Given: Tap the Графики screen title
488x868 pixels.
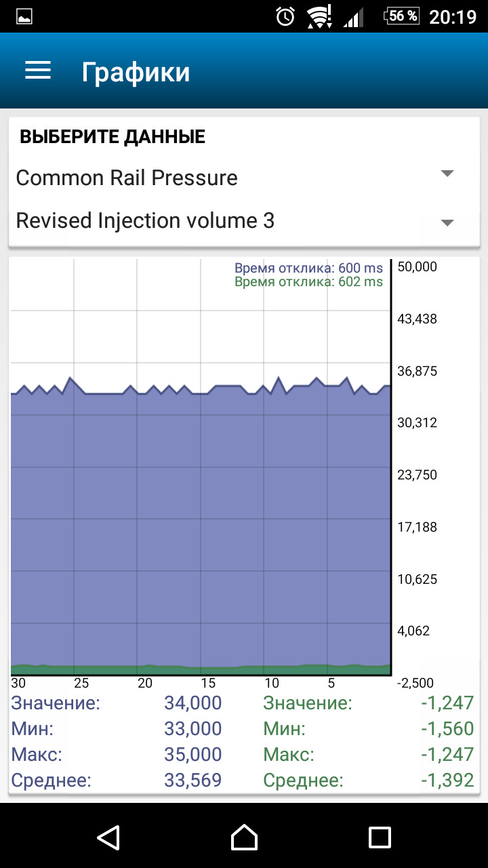Looking at the screenshot, I should [136, 71].
